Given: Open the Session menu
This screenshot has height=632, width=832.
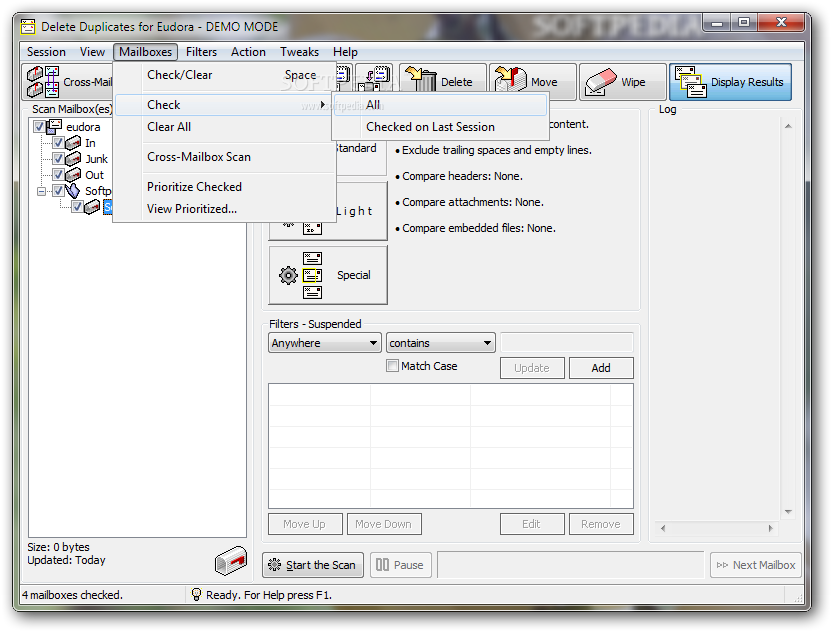Looking at the screenshot, I should (46, 52).
